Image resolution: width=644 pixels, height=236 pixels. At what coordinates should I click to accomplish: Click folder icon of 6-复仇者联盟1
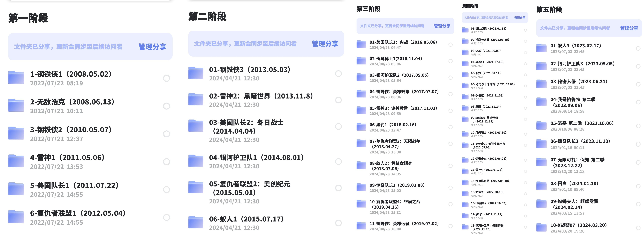tap(16, 217)
